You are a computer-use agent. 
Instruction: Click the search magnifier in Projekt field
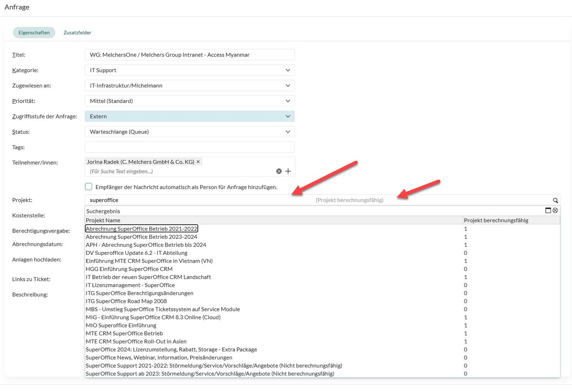tap(555, 200)
